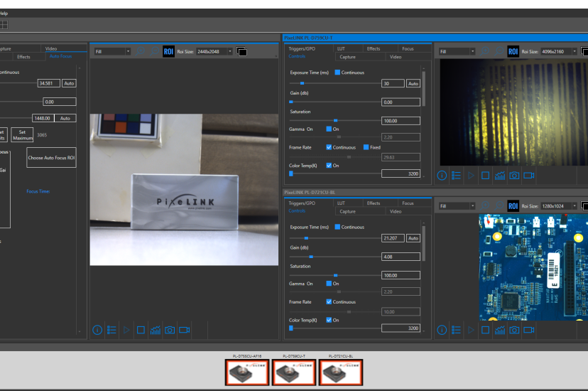Image resolution: width=588 pixels, height=391 pixels.
Task: Toggle Exposure Time Continuous in PL-D721CU-BL panel
Action: point(337,227)
